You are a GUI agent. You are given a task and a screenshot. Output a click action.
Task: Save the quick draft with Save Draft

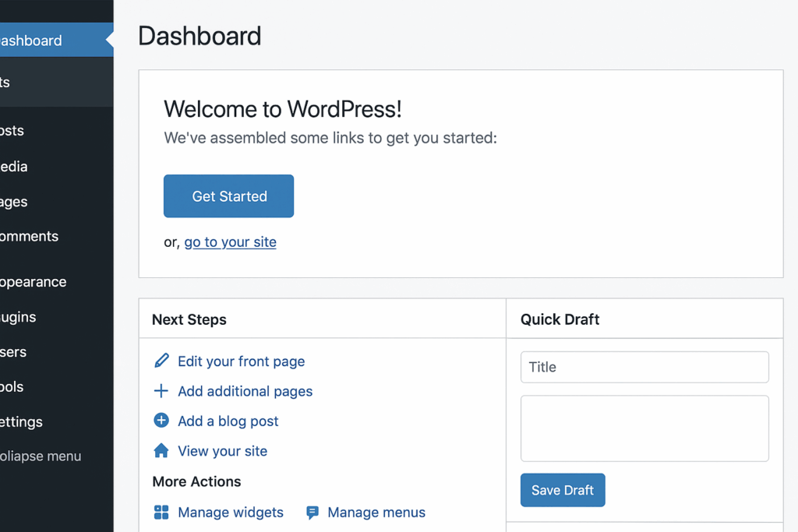(x=563, y=490)
